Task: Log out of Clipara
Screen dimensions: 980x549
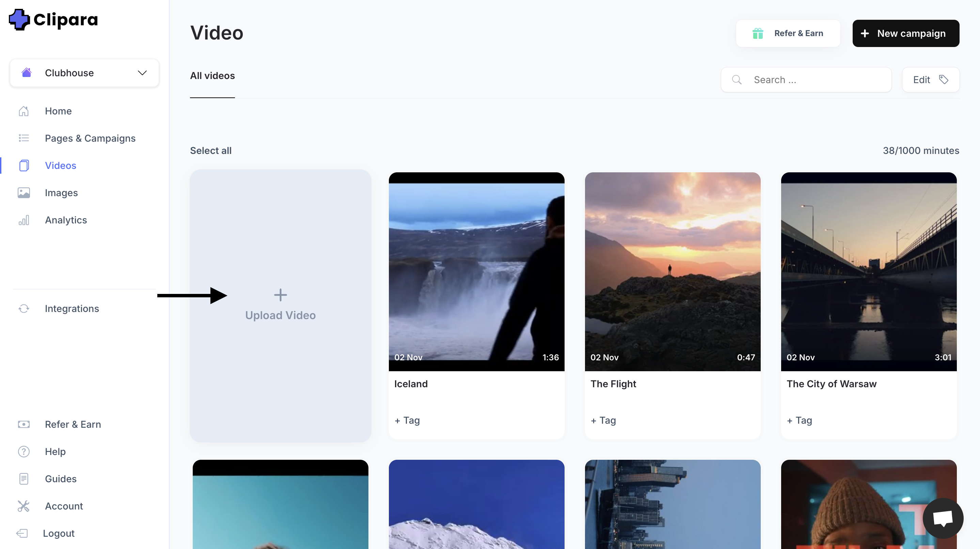Action: point(59,533)
